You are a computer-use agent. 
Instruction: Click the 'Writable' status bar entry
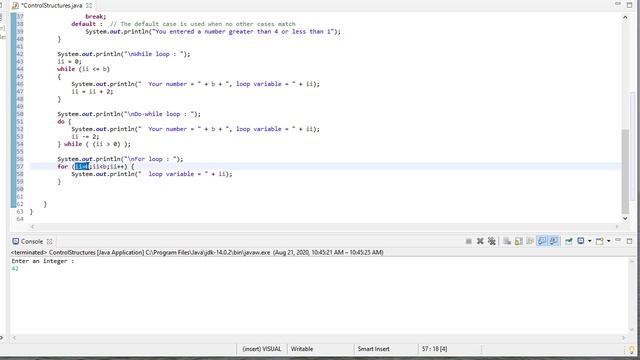[x=302, y=349]
